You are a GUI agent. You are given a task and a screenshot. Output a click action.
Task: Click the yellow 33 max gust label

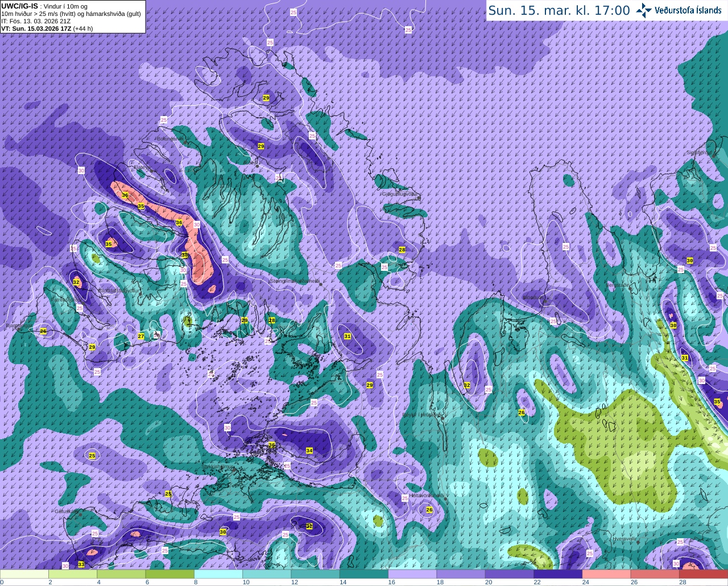(81, 564)
